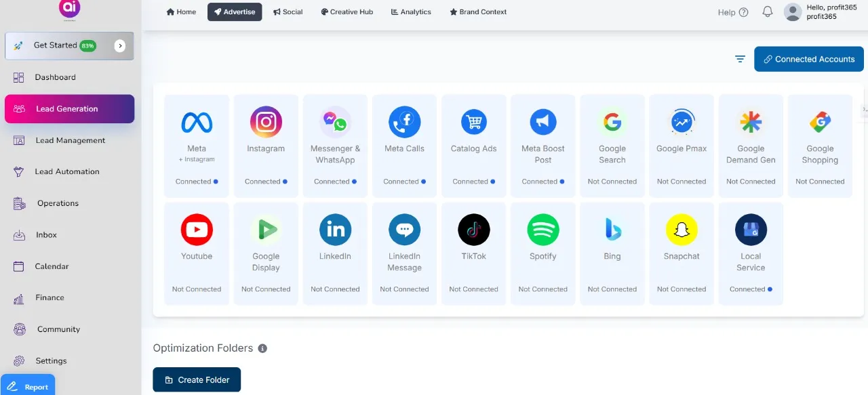Open the TikTok ad channel icon
The height and width of the screenshot is (395, 868).
click(473, 230)
